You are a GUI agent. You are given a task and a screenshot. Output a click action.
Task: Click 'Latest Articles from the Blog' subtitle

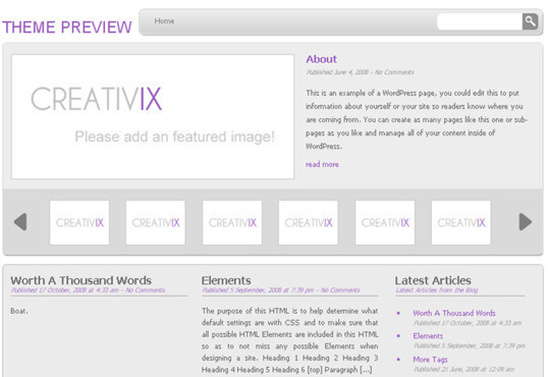click(437, 290)
